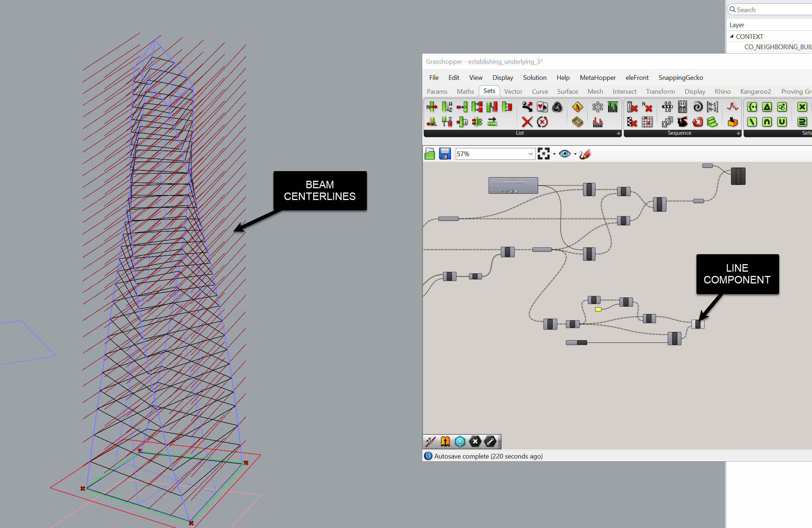Activate the red sketch pencil tool
Viewport: 812px width, 528px height.
pos(585,154)
